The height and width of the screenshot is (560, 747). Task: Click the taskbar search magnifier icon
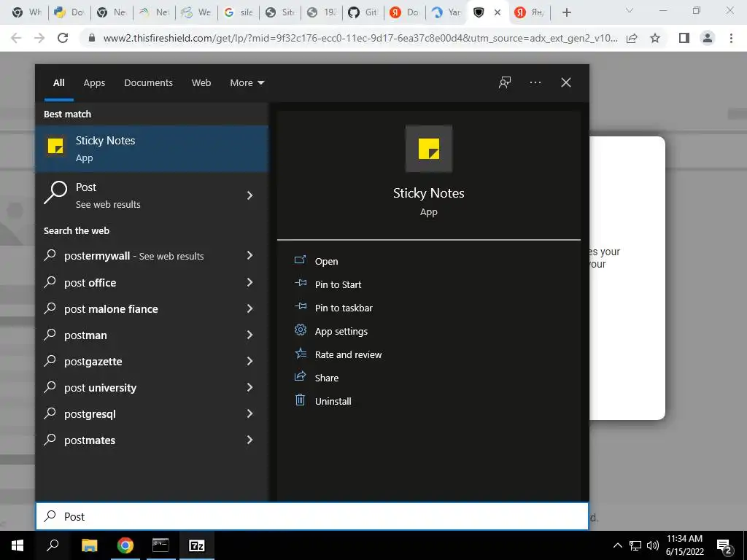(x=53, y=545)
